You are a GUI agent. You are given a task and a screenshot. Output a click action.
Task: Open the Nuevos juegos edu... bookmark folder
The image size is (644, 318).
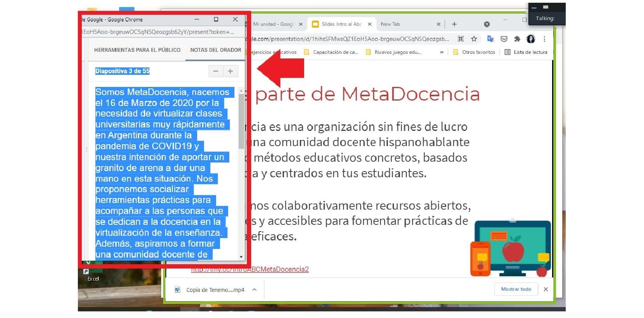point(394,52)
